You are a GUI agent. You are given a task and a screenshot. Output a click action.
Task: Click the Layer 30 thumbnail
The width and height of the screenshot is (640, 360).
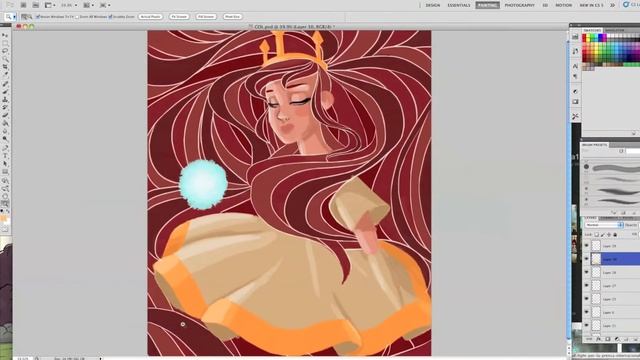[x=596, y=259]
